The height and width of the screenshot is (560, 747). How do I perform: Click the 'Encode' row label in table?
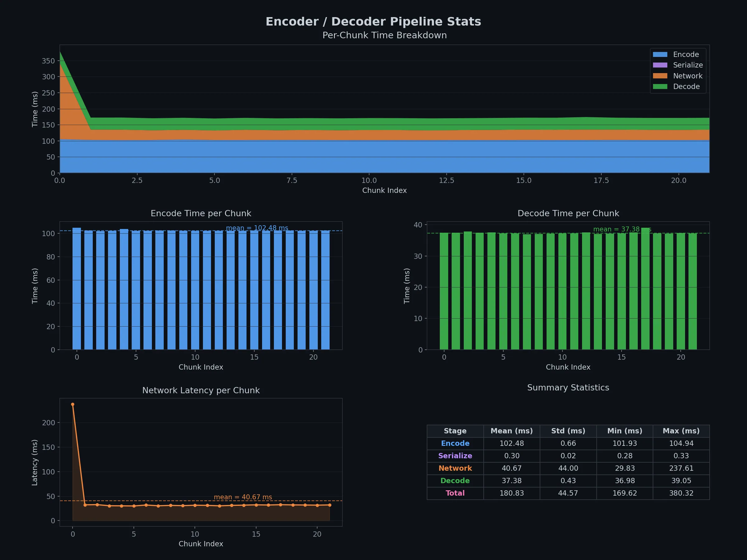coord(455,443)
